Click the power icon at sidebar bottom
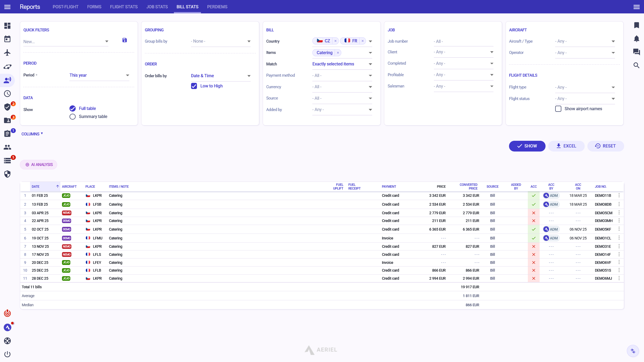 pos(7,354)
